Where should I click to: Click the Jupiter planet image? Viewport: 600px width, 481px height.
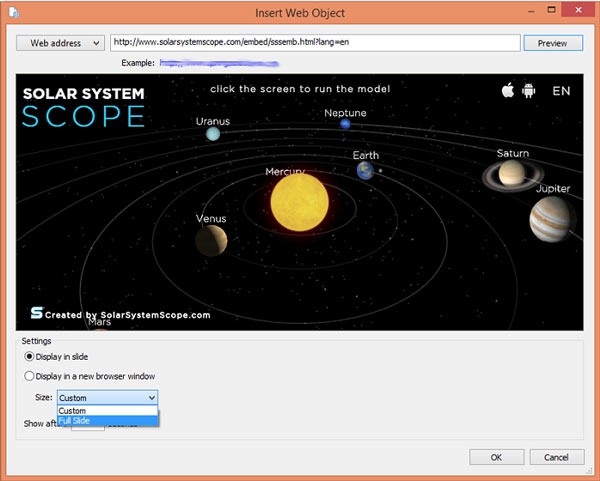[x=551, y=217]
